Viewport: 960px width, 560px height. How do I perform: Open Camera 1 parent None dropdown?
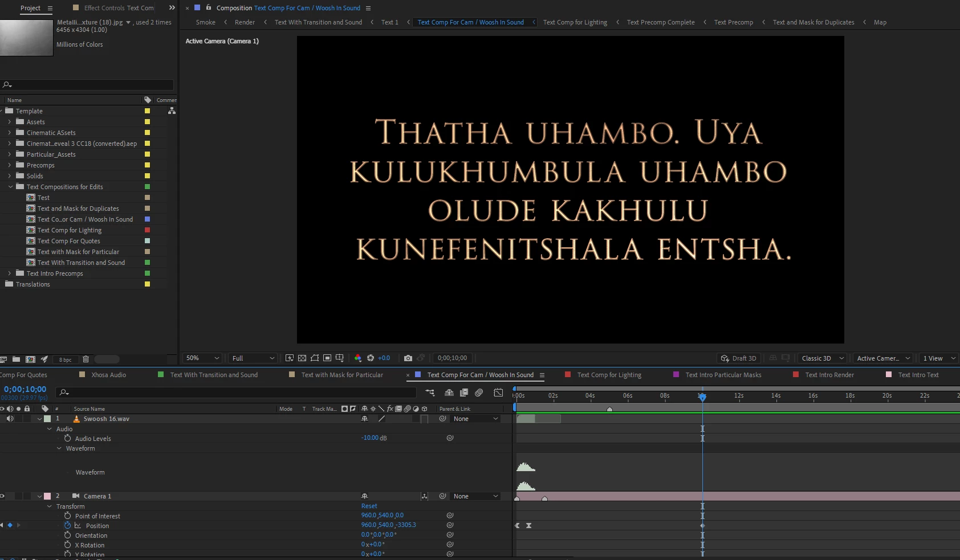point(475,496)
